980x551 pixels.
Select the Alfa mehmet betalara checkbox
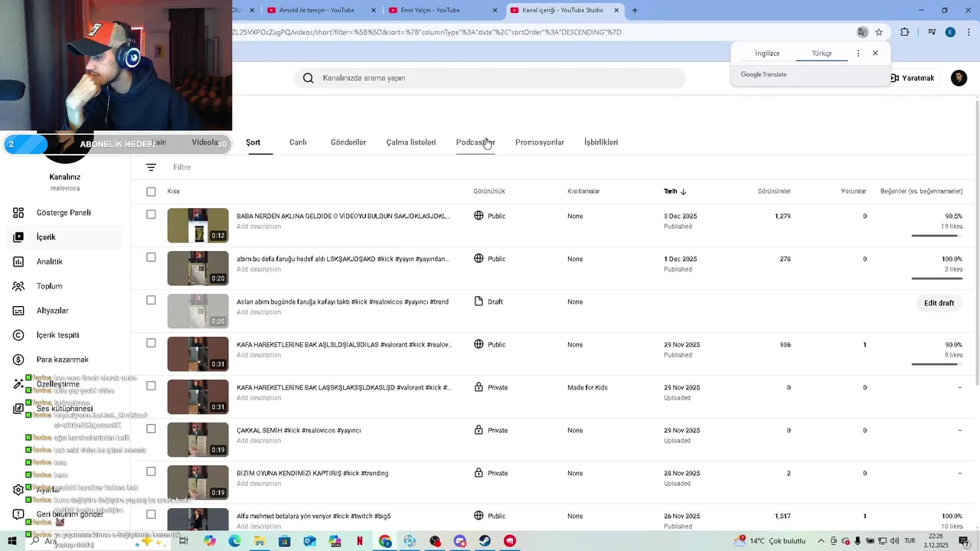point(151,514)
